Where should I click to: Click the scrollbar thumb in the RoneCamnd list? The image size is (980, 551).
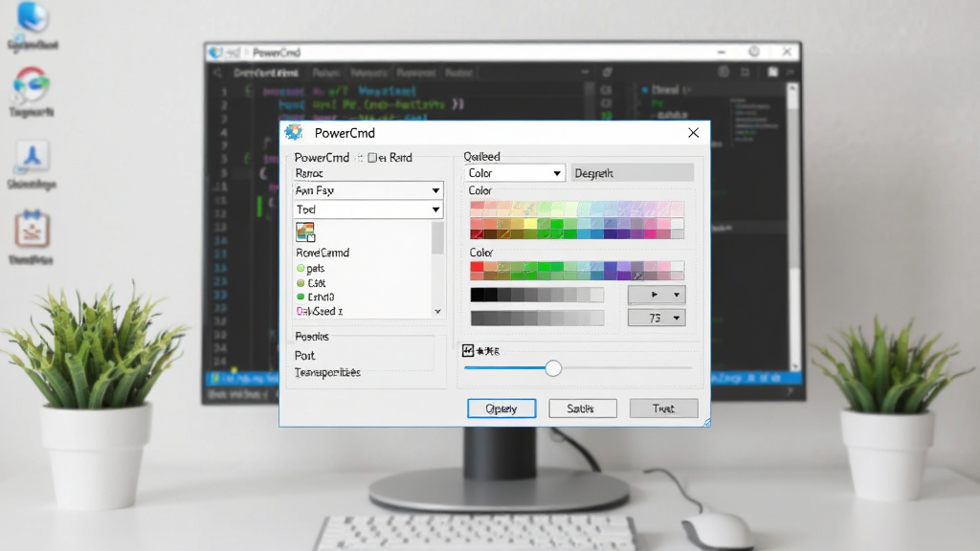pos(437,238)
